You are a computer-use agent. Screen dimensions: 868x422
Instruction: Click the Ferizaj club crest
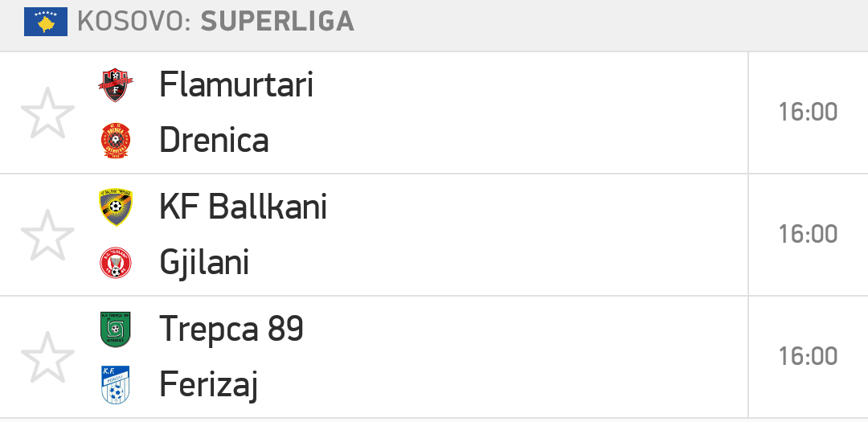(116, 384)
